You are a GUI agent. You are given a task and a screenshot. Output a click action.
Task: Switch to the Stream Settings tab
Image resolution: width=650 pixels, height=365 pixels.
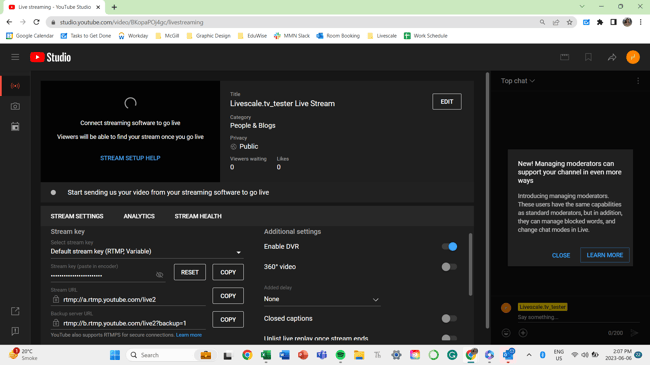click(77, 216)
